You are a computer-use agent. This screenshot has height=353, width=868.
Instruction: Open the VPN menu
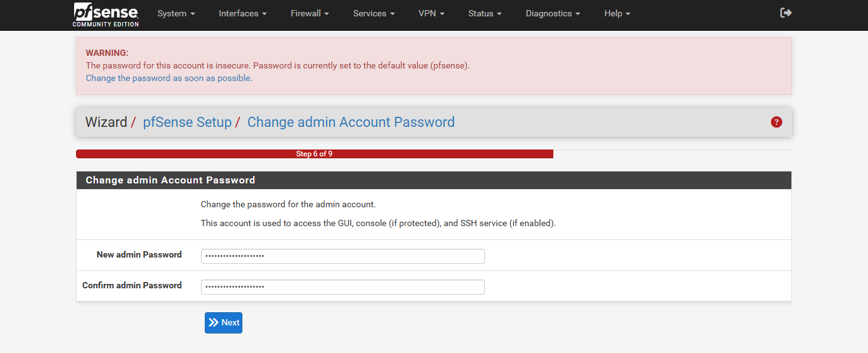click(x=431, y=13)
